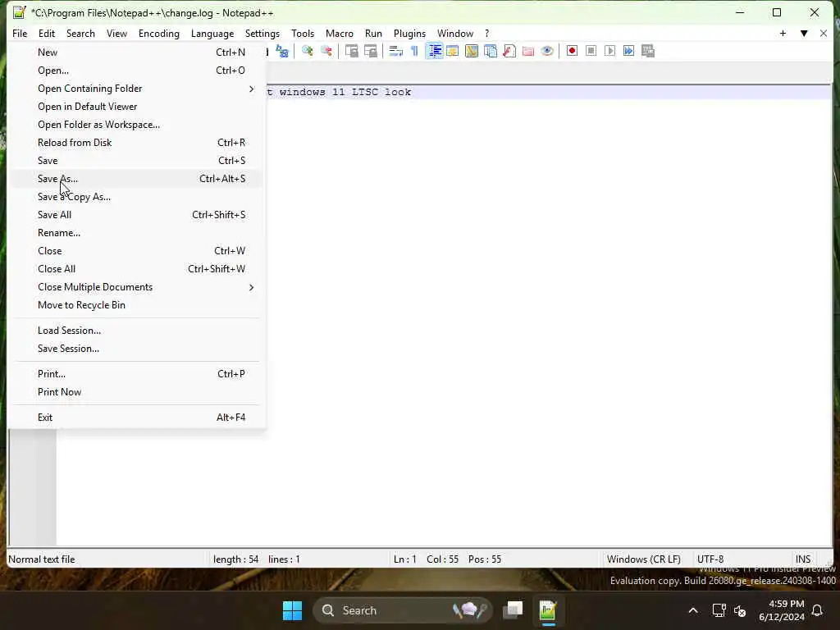Start macro recording with red record icon
The height and width of the screenshot is (630, 840).
pos(572,51)
